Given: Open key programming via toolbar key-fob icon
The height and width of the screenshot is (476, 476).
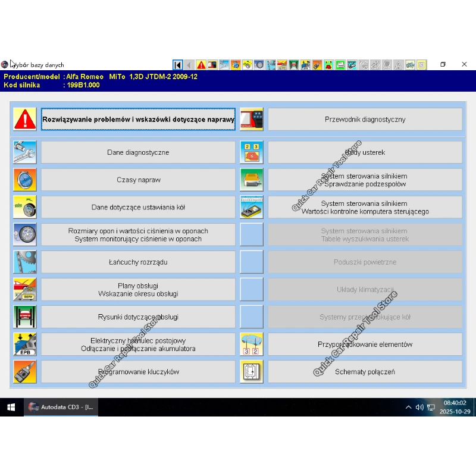Looking at the screenshot, I should (x=317, y=65).
